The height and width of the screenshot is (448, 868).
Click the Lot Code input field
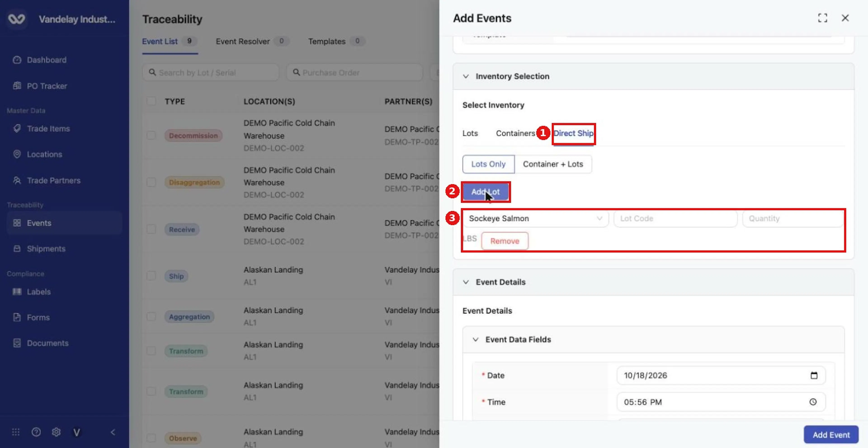pos(675,218)
